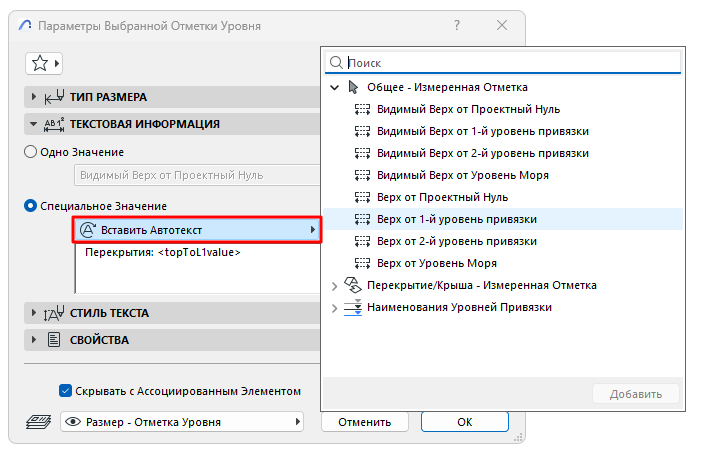Click the ТИП РАЗМЕРА dimension icon
Viewport: 701px width, 452px height.
[54, 97]
